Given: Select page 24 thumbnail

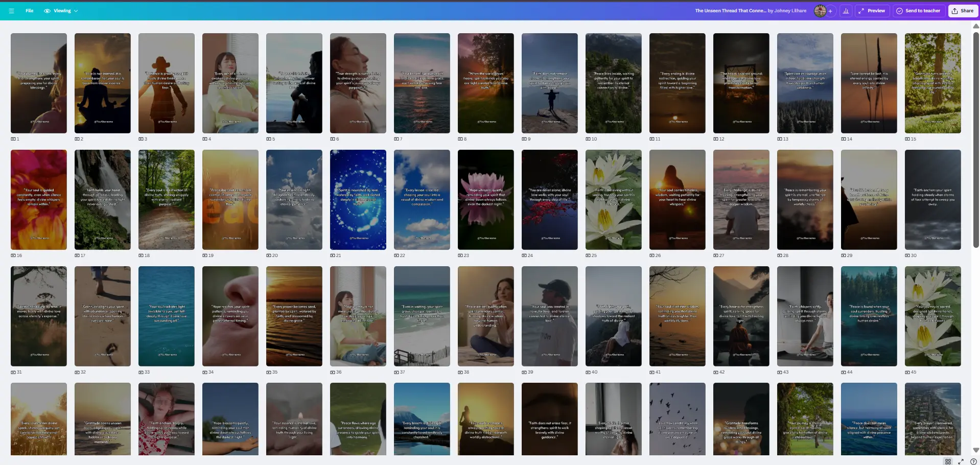Looking at the screenshot, I should 550,200.
